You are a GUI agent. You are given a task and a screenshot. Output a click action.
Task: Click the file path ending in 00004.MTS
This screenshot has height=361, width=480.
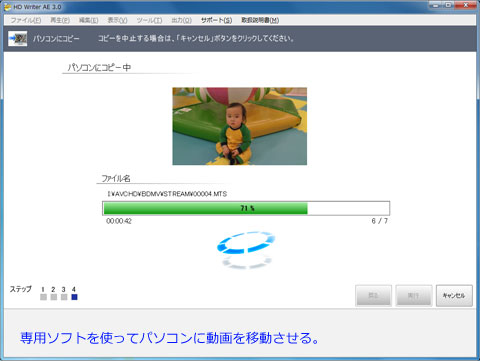coord(167,194)
